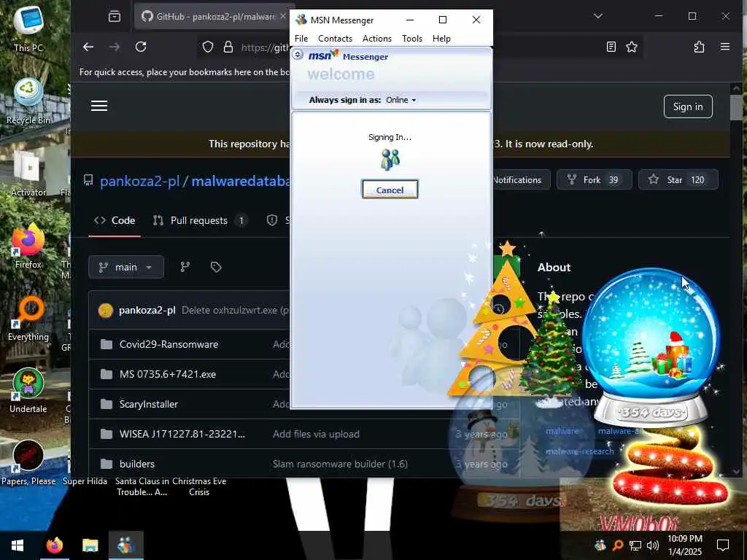747x560 pixels.
Task: Click the Recycle Bin desktop icon
Action: tap(28, 101)
